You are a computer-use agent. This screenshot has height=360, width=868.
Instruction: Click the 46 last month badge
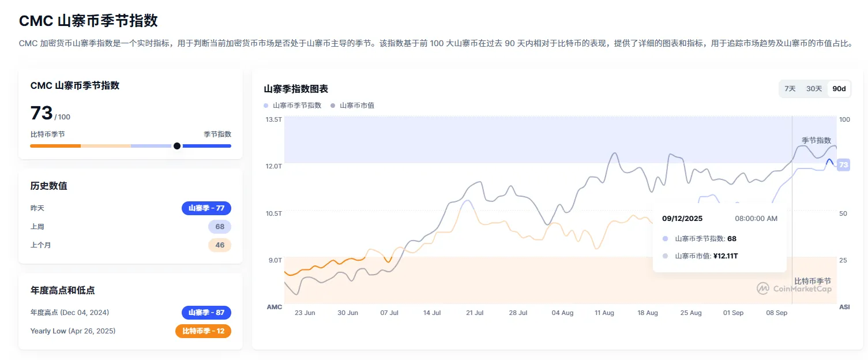[x=219, y=245]
